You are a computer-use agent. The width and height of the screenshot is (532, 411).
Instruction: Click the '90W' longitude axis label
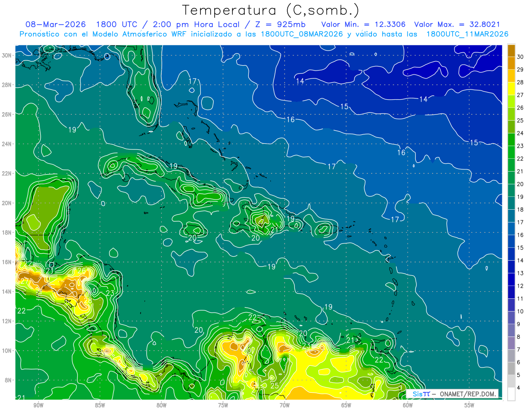coord(38,405)
